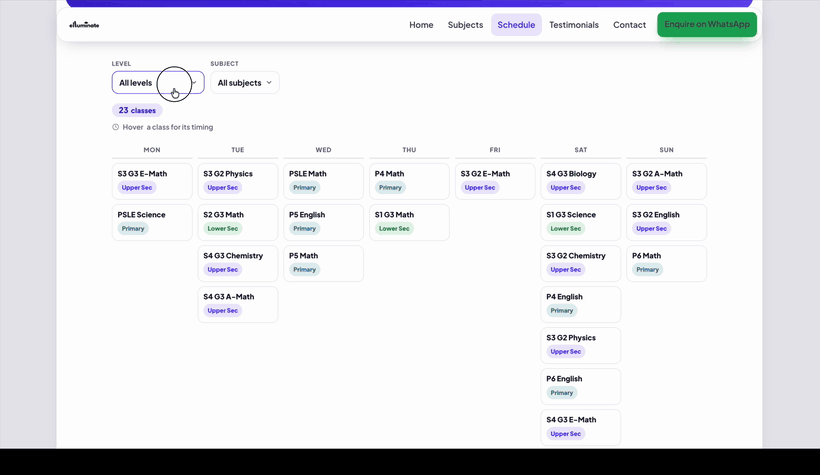
Task: Select PSLE Math on Wednesday
Action: tap(324, 181)
